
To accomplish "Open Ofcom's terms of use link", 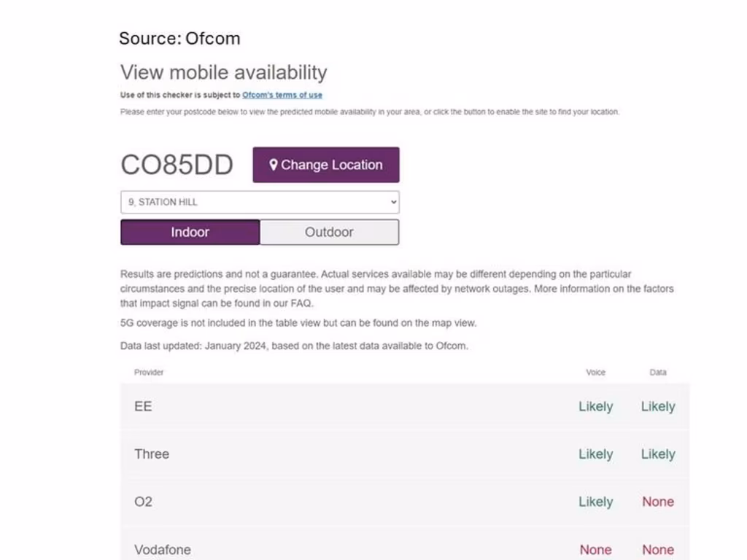I will (x=282, y=95).
